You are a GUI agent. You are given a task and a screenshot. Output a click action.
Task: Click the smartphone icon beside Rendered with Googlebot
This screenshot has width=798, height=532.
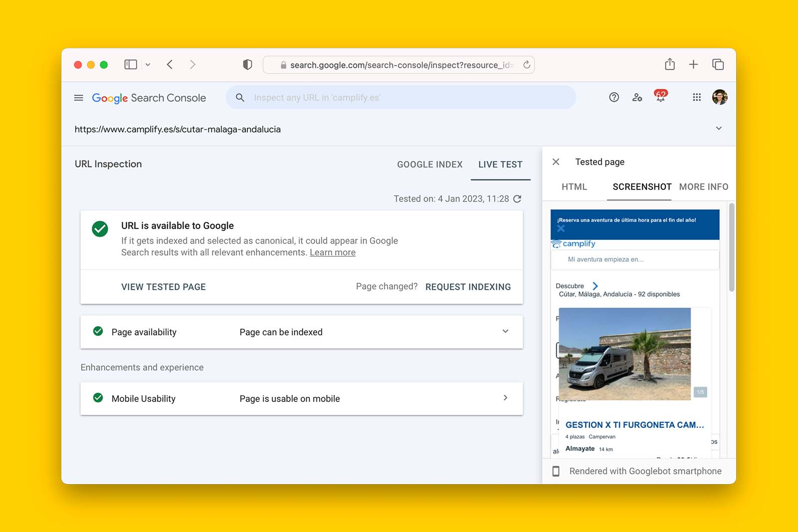pyautogui.click(x=556, y=471)
